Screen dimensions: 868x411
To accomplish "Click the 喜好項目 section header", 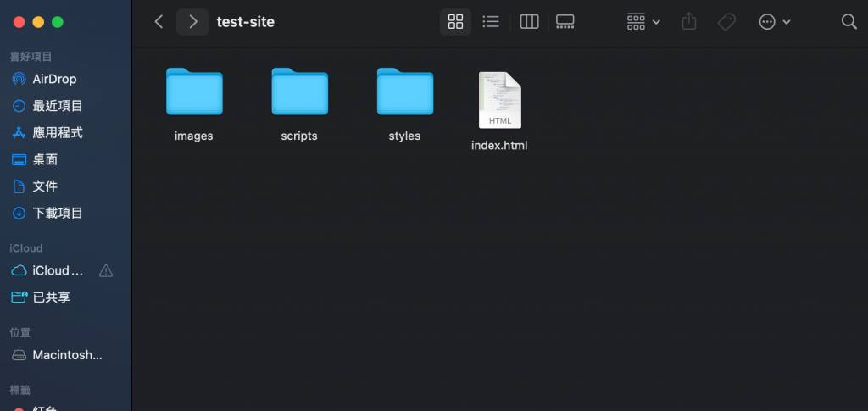I will pyautogui.click(x=31, y=57).
